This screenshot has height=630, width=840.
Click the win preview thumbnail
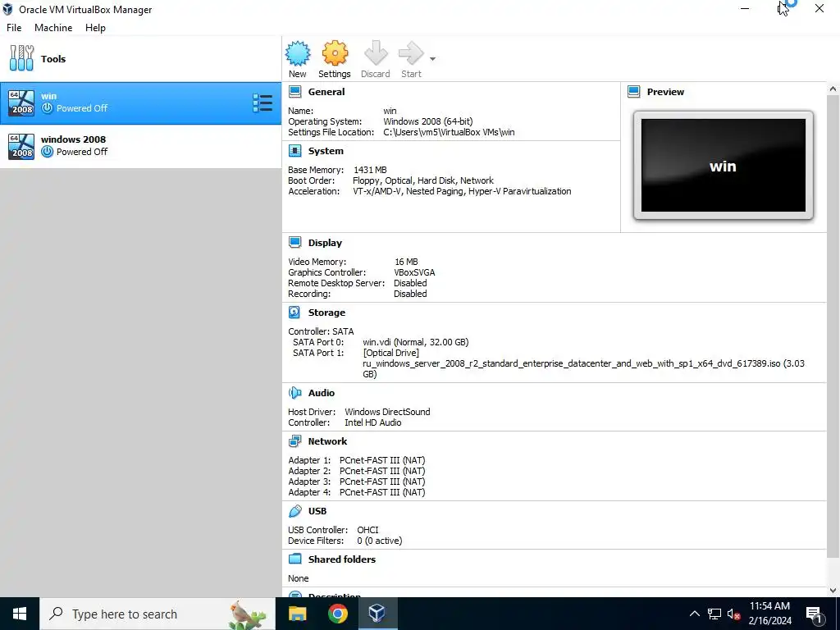[724, 165]
